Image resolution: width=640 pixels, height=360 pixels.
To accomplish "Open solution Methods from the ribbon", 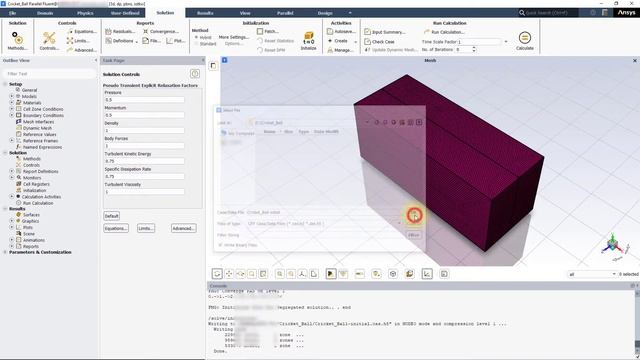I will pos(17,41).
